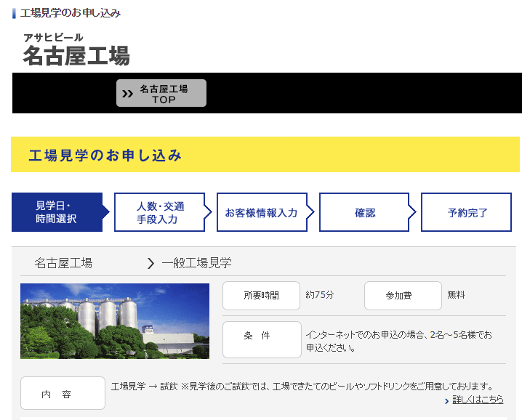This screenshot has height=420, width=522.
Task: Click the アサヒビール 名古屋工場 logo heading
Action: (76, 49)
